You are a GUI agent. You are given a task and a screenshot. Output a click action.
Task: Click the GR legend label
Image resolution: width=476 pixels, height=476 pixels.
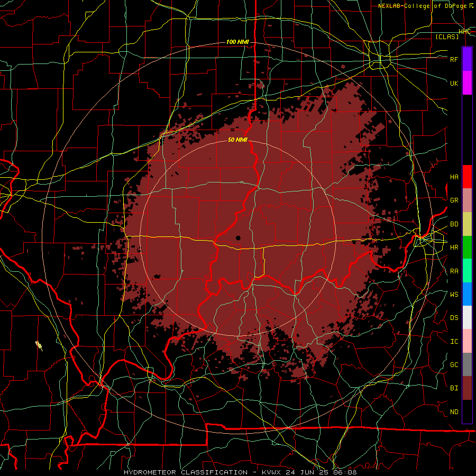tap(454, 200)
